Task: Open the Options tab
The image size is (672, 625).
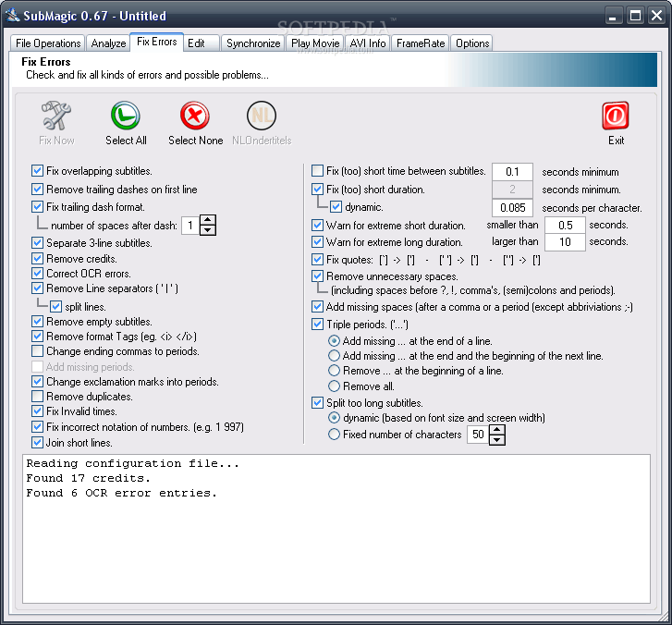Action: point(472,43)
